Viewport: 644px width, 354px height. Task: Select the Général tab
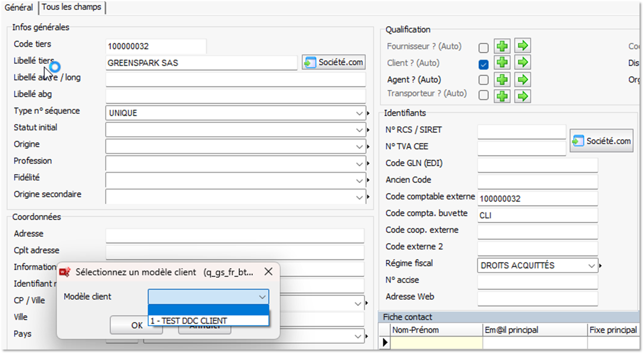point(19,8)
